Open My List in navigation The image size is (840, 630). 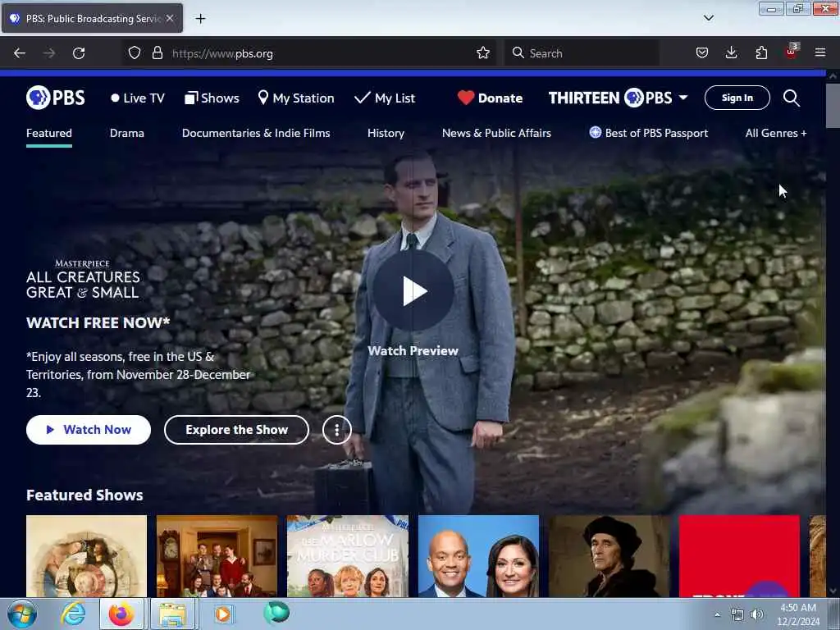pos(385,98)
